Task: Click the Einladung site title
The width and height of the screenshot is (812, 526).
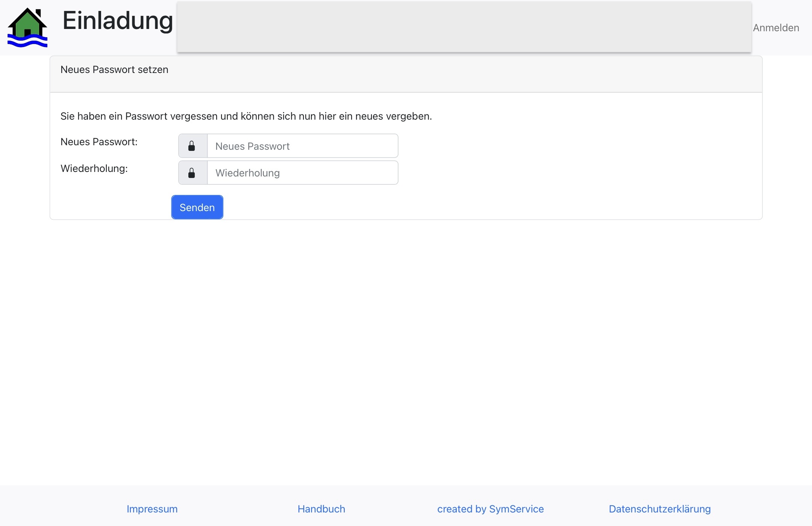Action: [118, 21]
